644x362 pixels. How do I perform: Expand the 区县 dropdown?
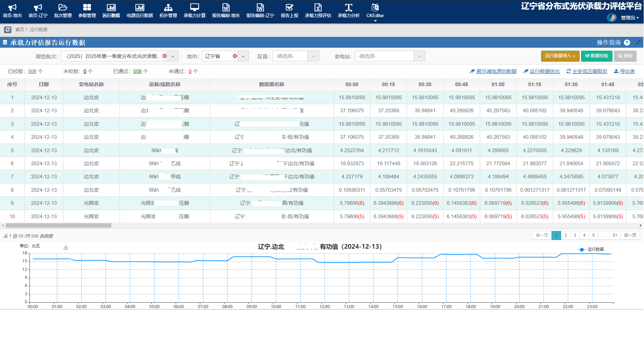click(313, 56)
